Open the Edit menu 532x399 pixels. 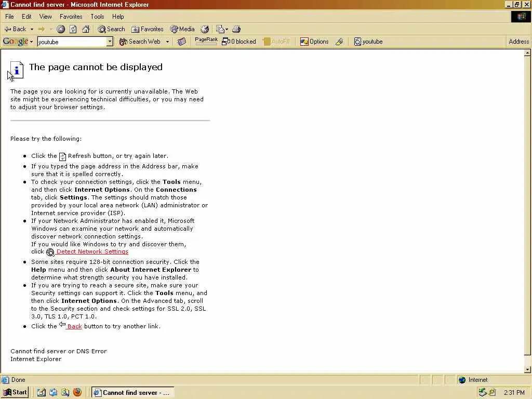click(26, 16)
